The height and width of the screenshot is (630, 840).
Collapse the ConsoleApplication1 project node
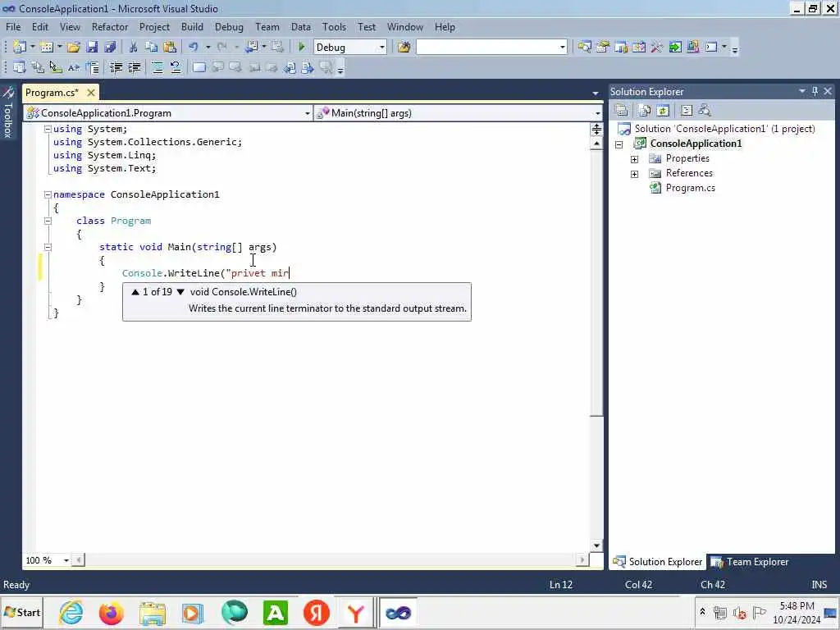click(619, 144)
